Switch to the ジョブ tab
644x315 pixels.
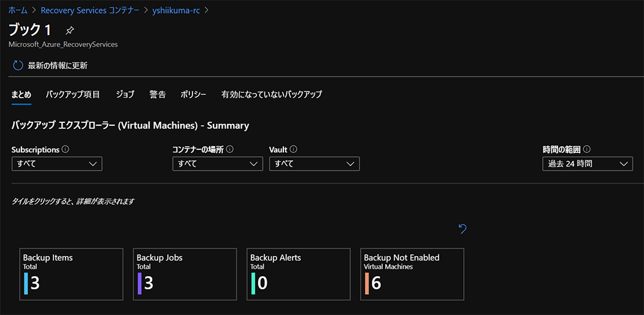125,95
